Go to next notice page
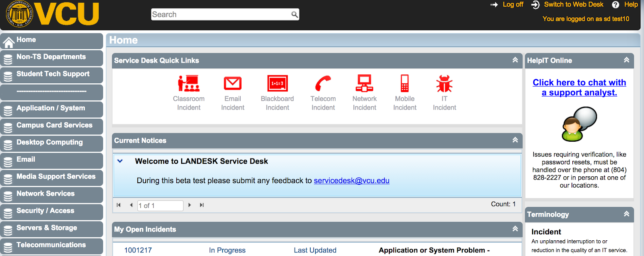This screenshot has height=256, width=644. point(190,205)
